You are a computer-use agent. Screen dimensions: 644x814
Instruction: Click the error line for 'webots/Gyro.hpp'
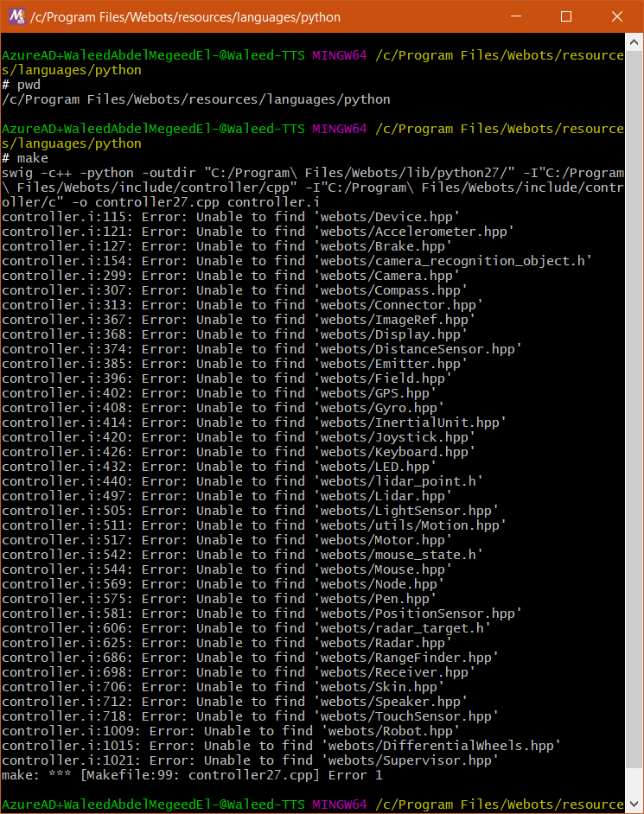point(223,408)
